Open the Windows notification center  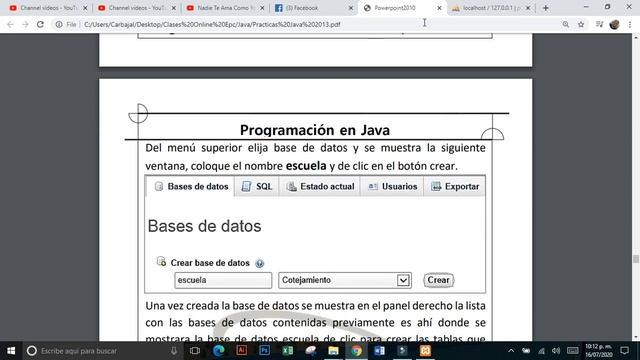pyautogui.click(x=624, y=351)
